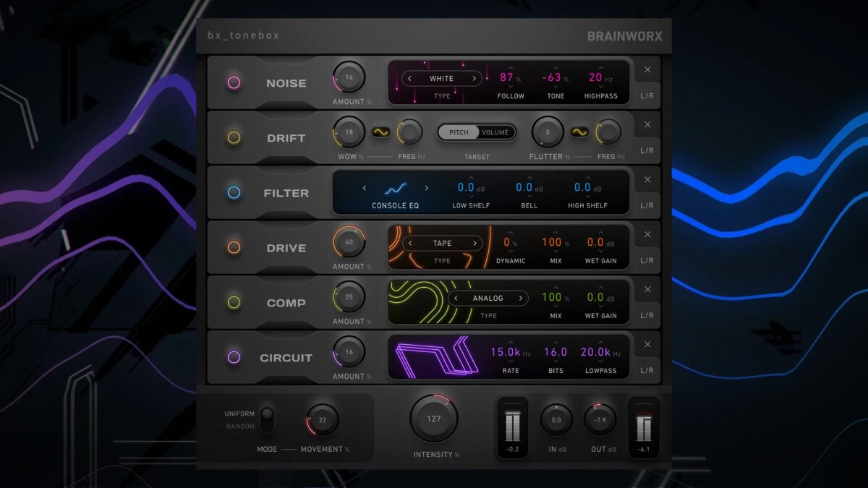This screenshot has width=868, height=488.
Task: Decrease Bell gain with down arrow
Action: tap(529, 197)
